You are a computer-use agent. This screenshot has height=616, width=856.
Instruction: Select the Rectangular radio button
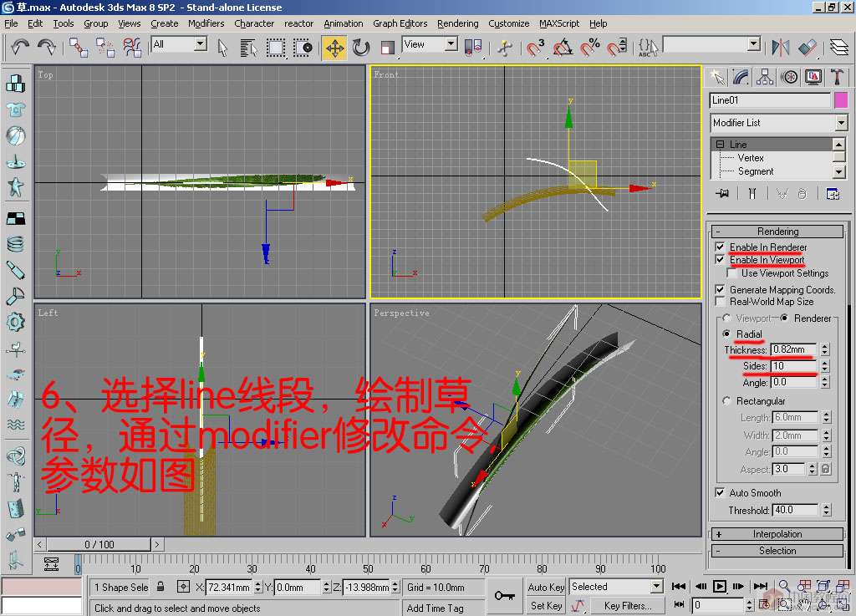tap(726, 400)
